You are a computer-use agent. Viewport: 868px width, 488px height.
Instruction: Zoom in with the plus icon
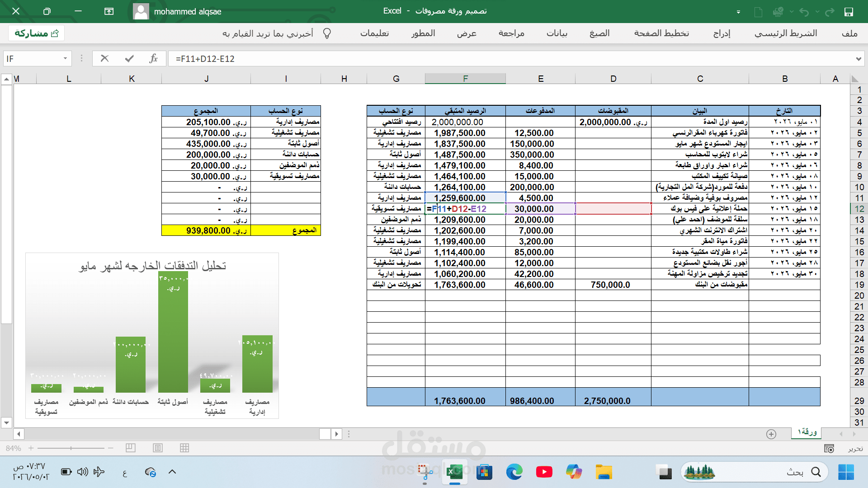coord(31,448)
